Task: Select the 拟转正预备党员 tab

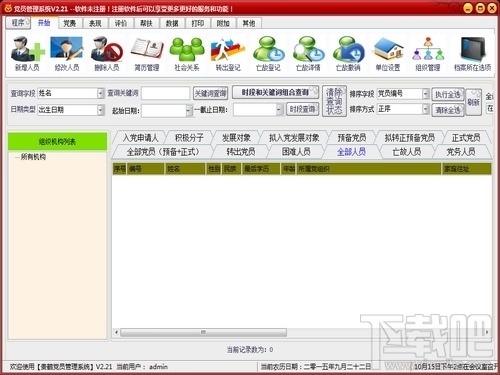Action: (x=410, y=138)
